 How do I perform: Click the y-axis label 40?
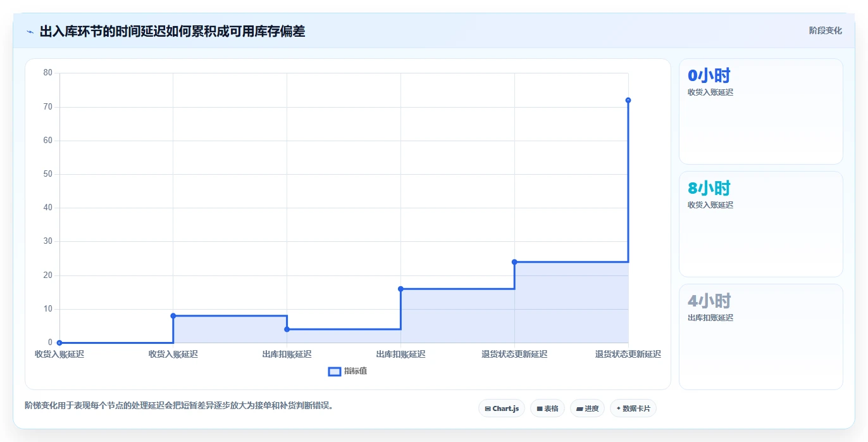(x=48, y=208)
